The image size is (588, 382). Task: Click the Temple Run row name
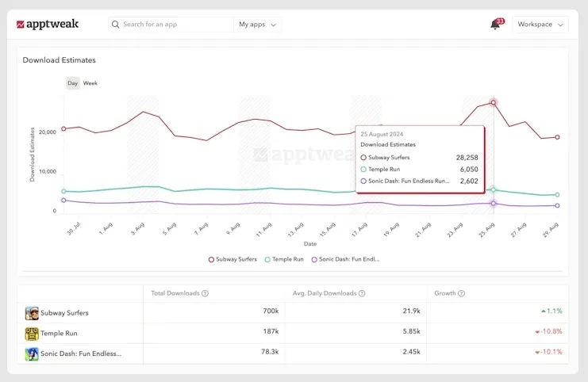click(59, 334)
